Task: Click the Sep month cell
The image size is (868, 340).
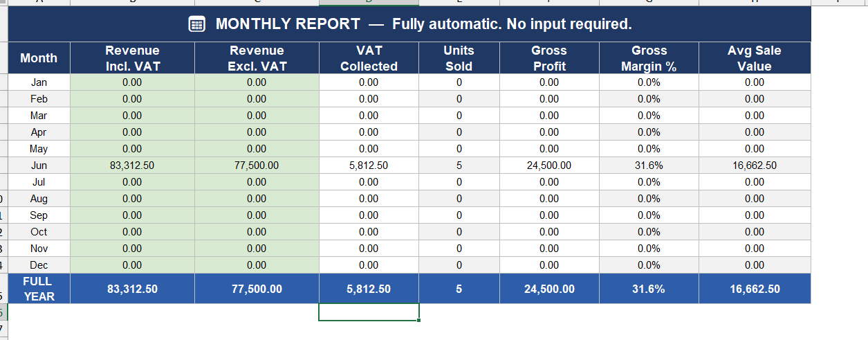Action: coord(39,215)
